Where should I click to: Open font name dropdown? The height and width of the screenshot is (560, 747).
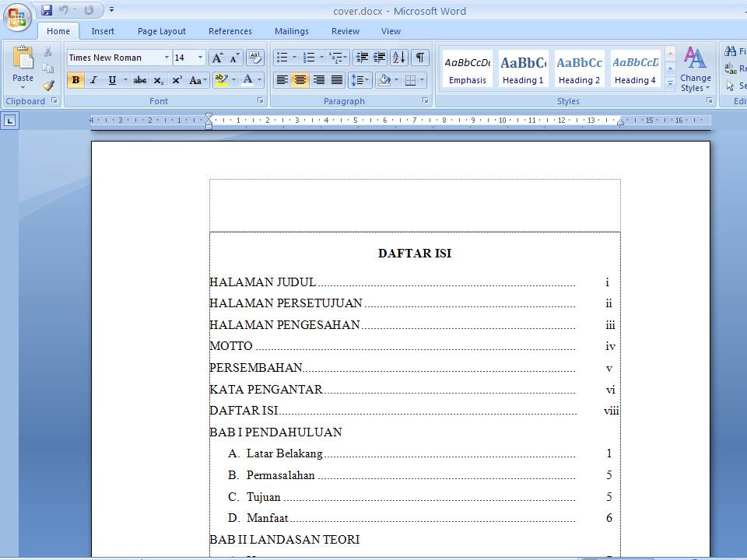click(167, 58)
